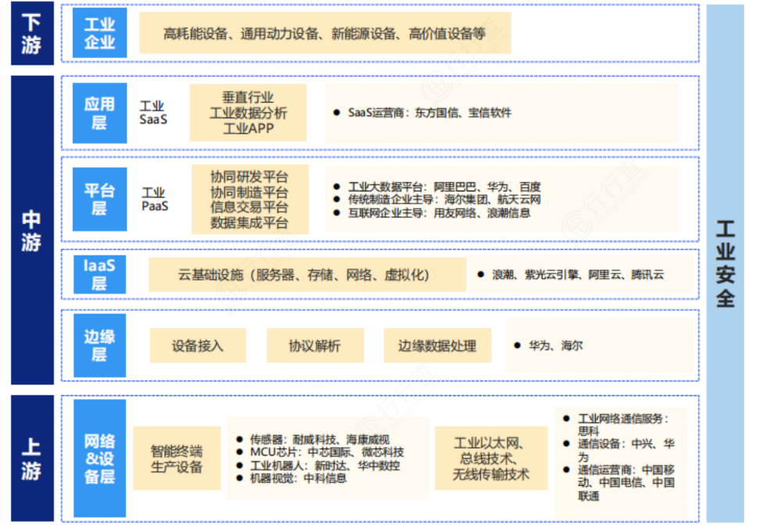Select the 云基础设施 orange box

tap(304, 275)
